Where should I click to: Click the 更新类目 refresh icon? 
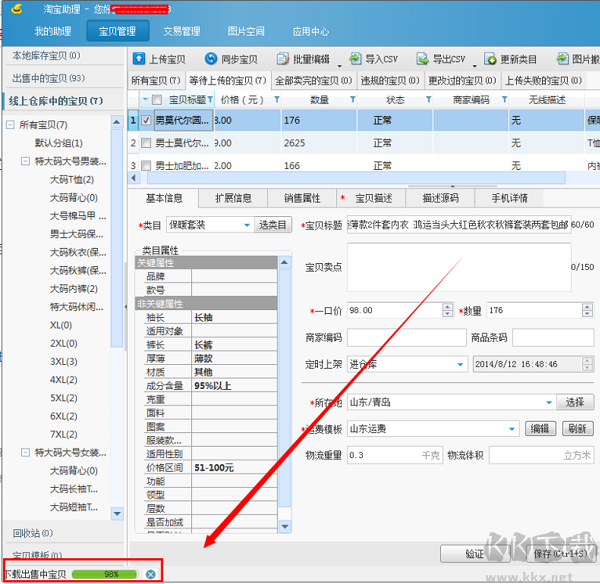[490, 59]
